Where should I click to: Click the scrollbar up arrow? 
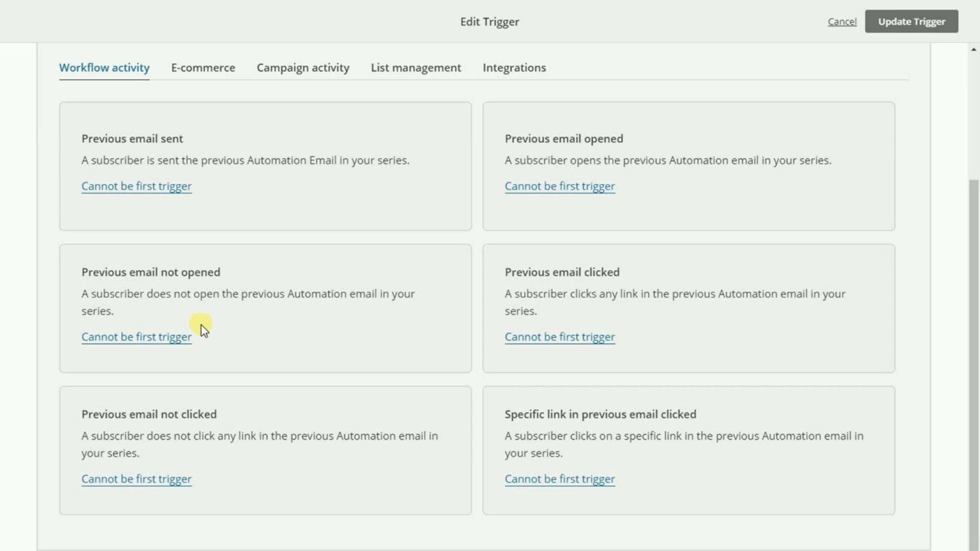pyautogui.click(x=974, y=49)
